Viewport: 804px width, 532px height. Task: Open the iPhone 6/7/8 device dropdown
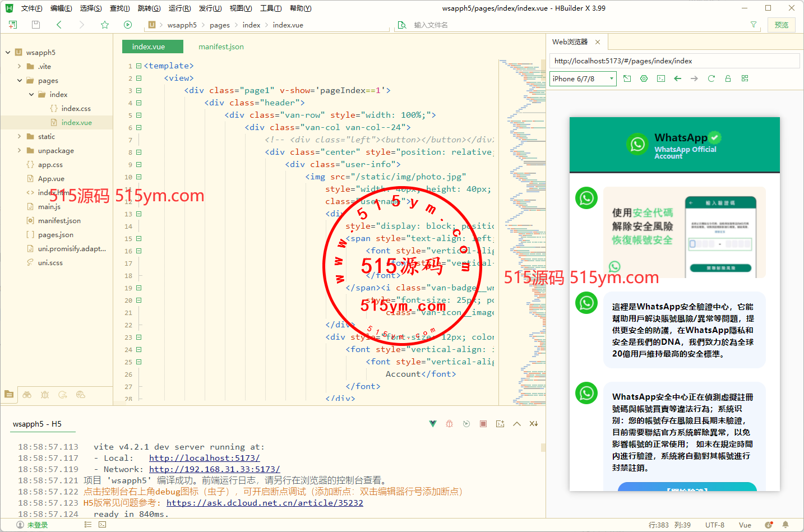pos(583,78)
